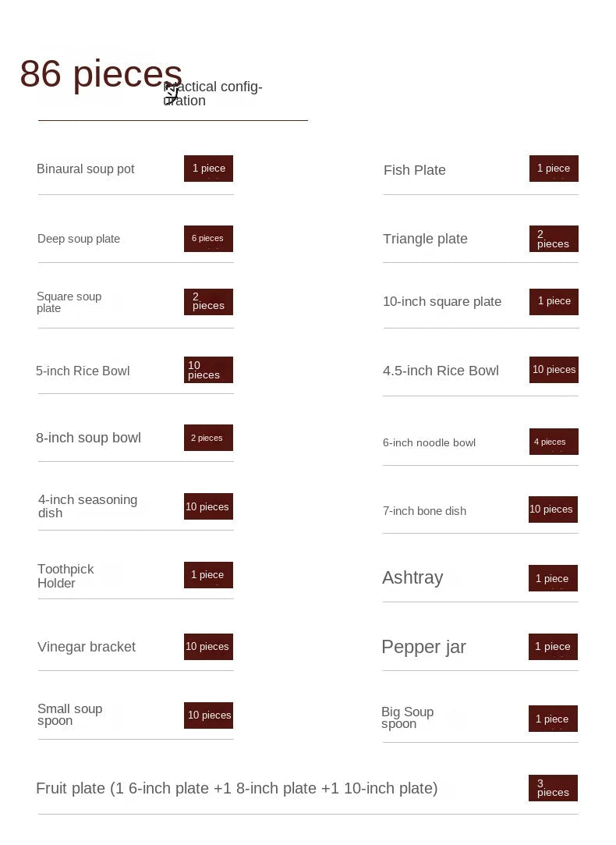This screenshot has width=616, height=845.
Task: Click the quantity badge beside Fish Plate
Action: [554, 169]
